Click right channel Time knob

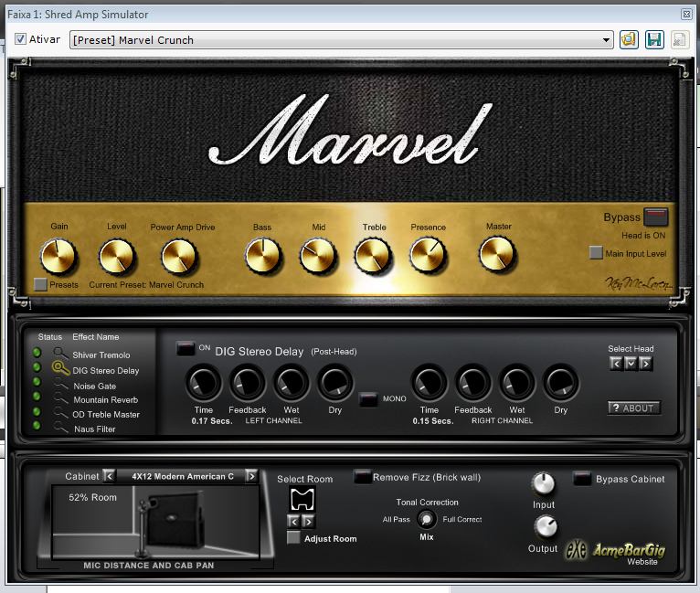pyautogui.click(x=429, y=383)
